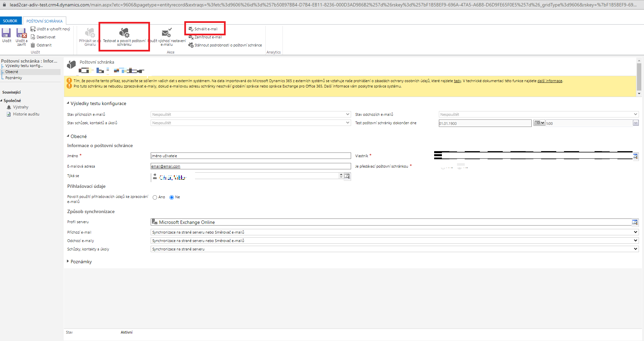This screenshot has height=341, width=644.
Task: Open the SOUBOR tab
Action: pyautogui.click(x=10, y=21)
